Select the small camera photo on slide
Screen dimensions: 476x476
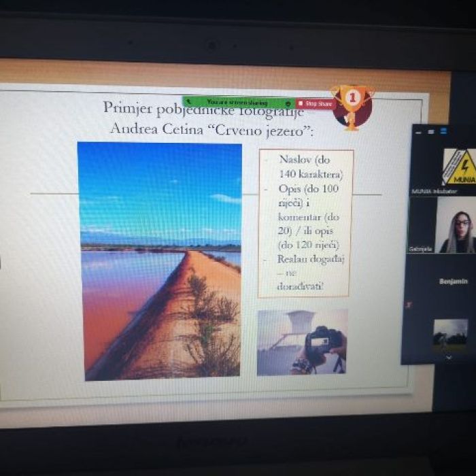pyautogui.click(x=301, y=342)
